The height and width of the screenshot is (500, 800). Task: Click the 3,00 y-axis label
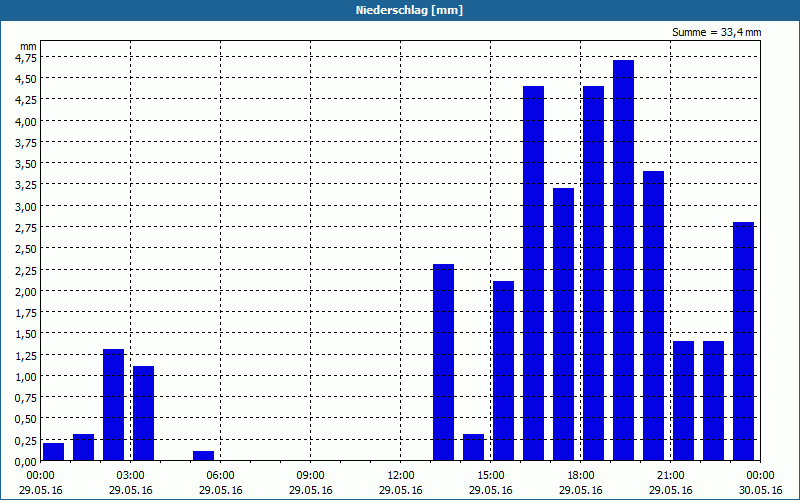point(26,207)
